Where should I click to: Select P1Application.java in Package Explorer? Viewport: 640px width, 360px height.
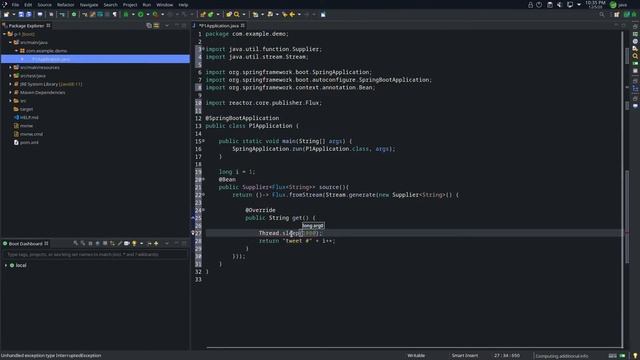(51, 59)
